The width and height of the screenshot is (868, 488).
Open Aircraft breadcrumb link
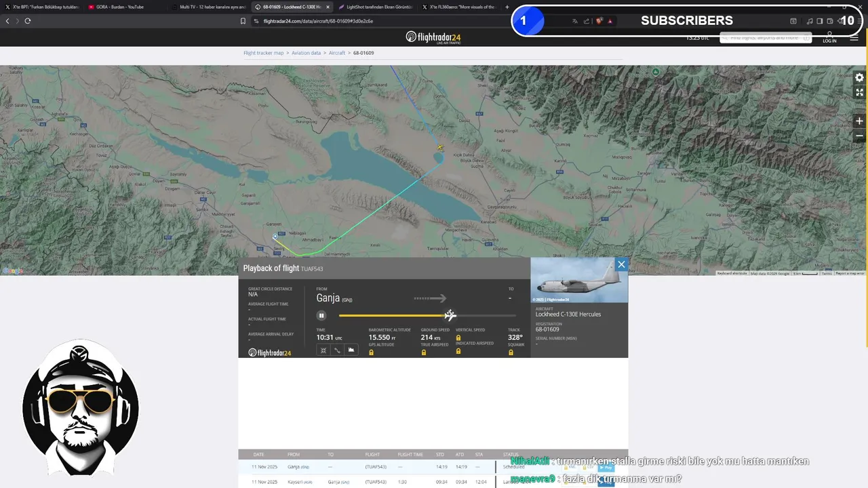pos(337,53)
